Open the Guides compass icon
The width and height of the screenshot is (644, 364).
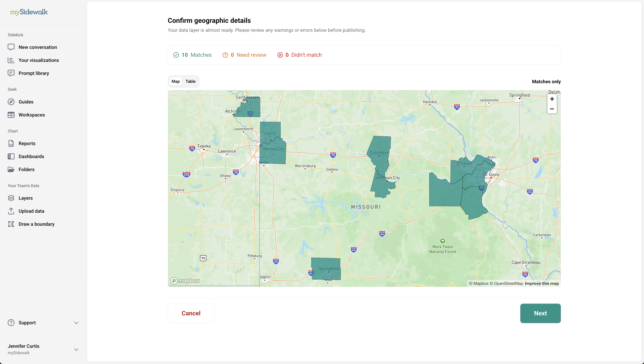pyautogui.click(x=11, y=102)
